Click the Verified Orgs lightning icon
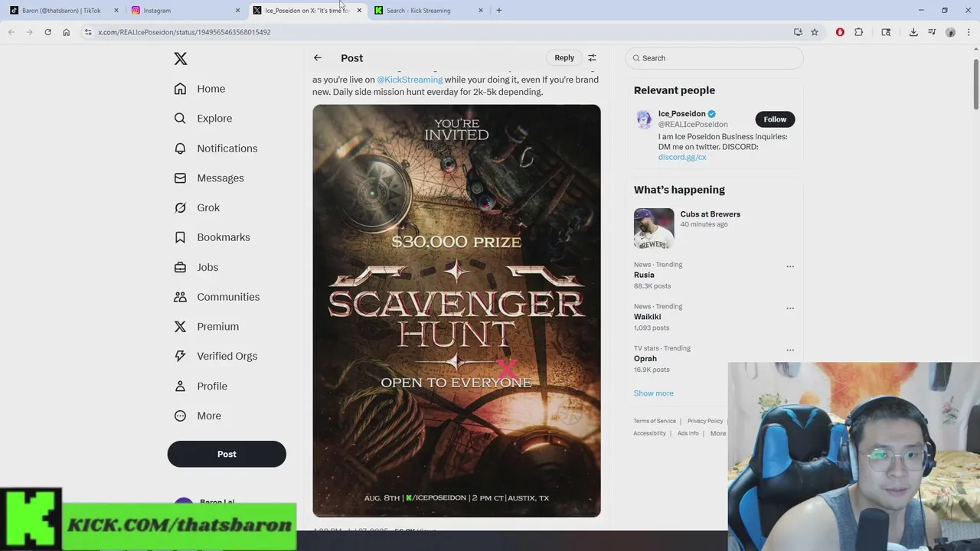This screenshot has width=980, height=551. pos(180,356)
